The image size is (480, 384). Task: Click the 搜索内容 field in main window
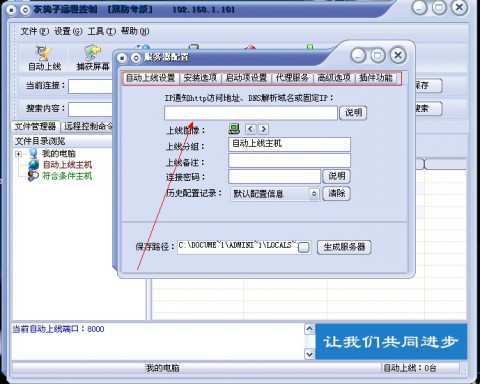(91, 109)
